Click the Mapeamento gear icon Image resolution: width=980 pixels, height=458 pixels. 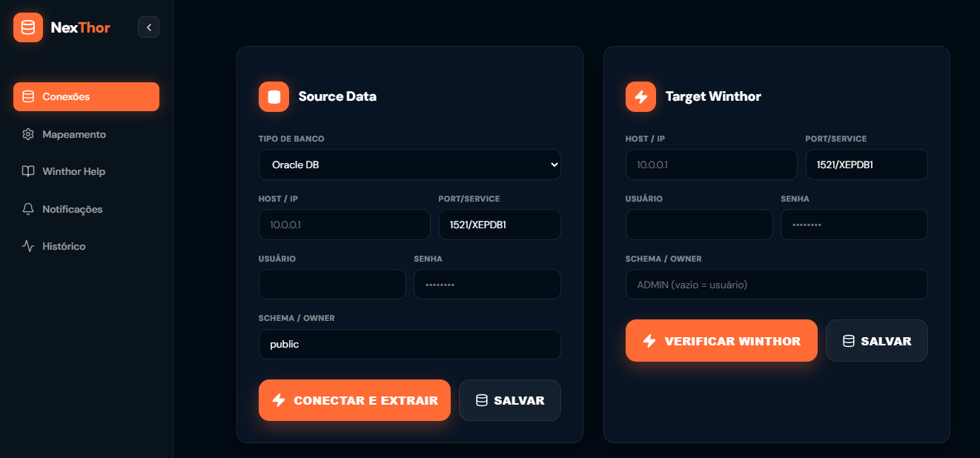28,134
